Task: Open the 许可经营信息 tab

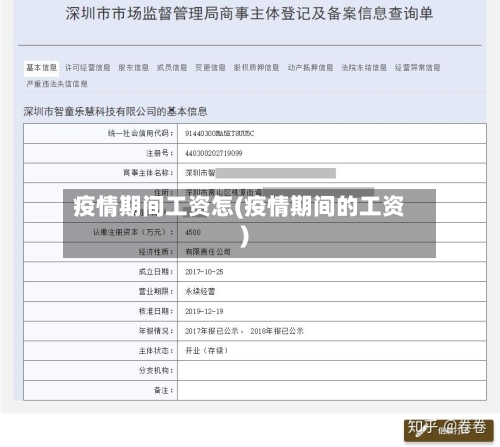Action: [x=88, y=68]
